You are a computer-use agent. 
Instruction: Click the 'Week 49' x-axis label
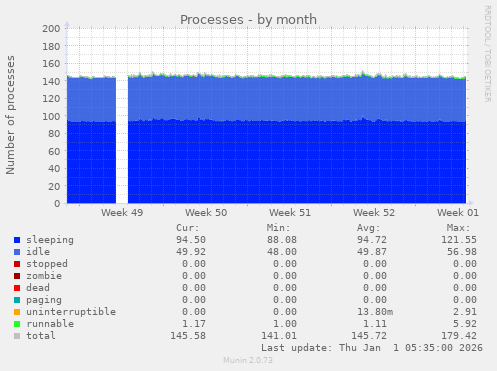(122, 213)
